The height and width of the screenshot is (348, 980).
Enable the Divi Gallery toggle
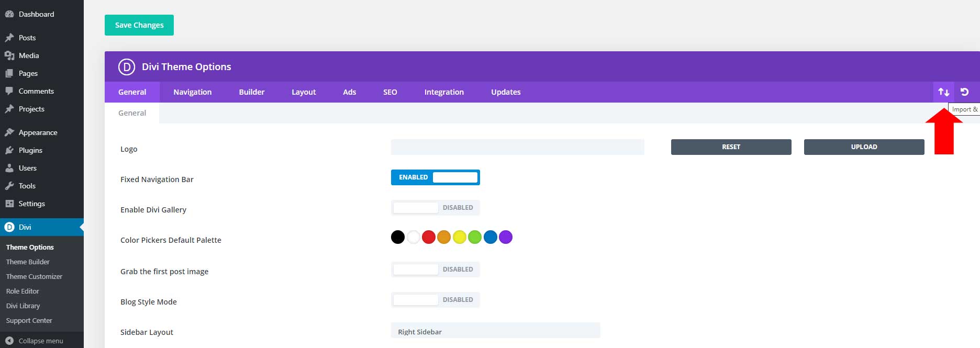point(436,208)
